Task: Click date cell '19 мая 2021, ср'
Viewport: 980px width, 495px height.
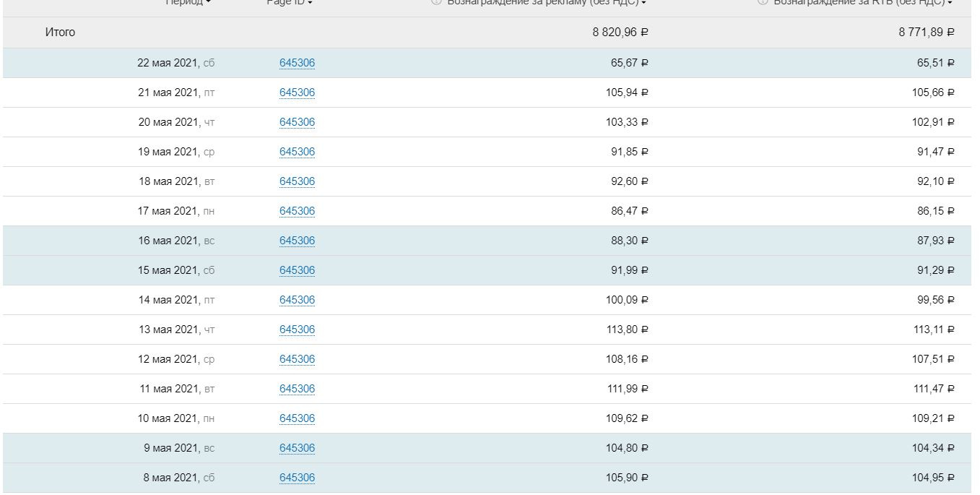Action: pos(176,152)
